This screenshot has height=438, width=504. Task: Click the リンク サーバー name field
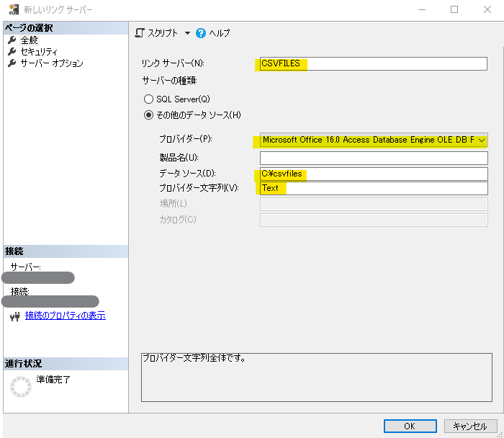[373, 63]
